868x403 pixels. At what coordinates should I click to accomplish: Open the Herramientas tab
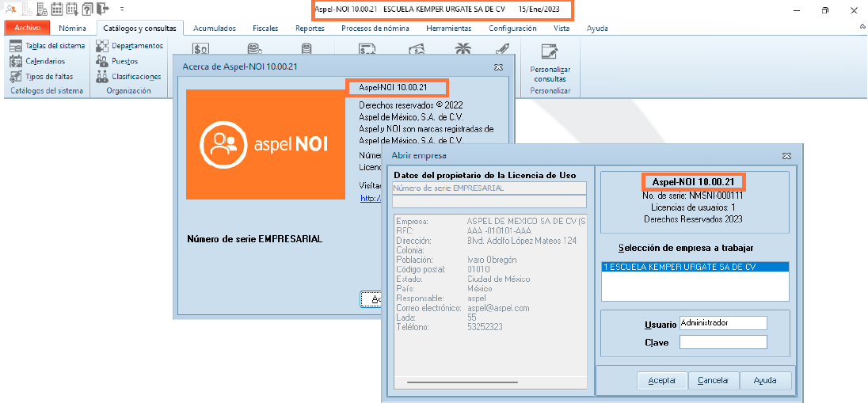449,29
